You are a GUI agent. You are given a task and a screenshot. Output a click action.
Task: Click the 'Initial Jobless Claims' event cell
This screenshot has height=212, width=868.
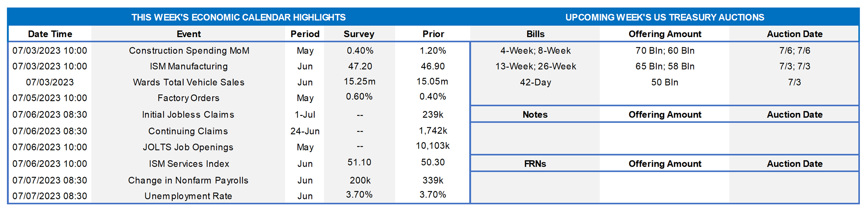pos(188,115)
